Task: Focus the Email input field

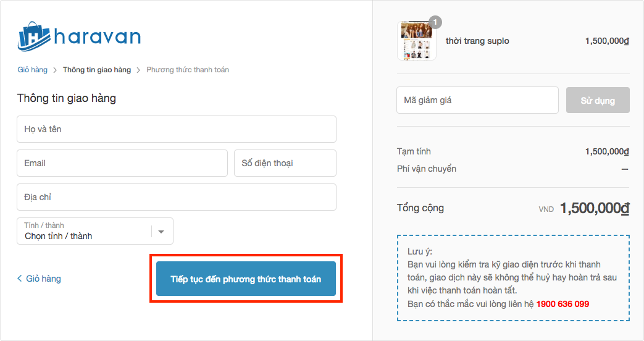Action: click(x=122, y=163)
